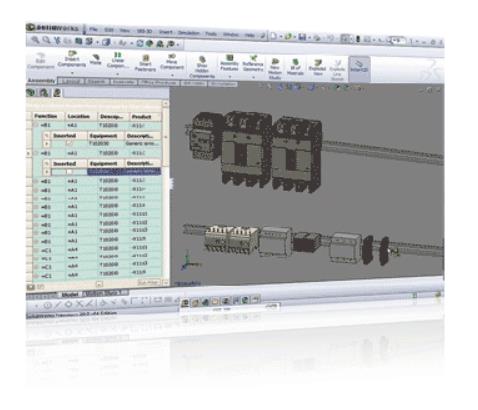Click the Exploded View icon
The image size is (478, 410).
(317, 68)
